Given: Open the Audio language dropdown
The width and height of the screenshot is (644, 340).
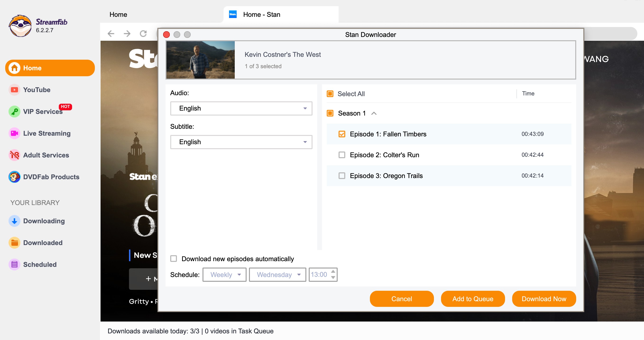Looking at the screenshot, I should click(241, 108).
